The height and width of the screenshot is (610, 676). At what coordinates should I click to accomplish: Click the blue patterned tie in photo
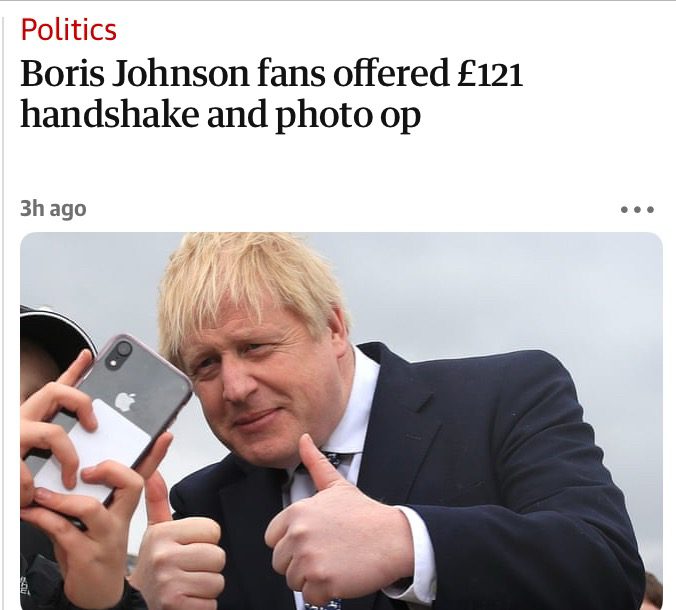click(333, 460)
